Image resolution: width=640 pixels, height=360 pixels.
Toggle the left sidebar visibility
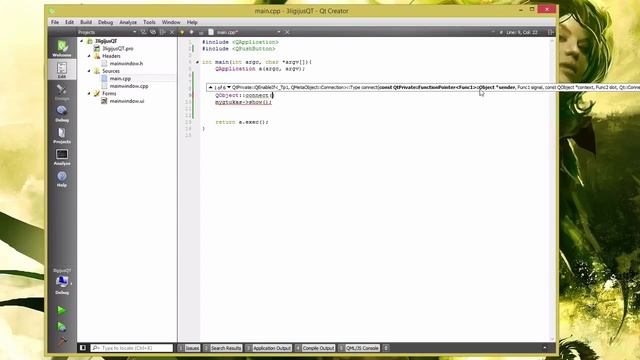click(x=83, y=348)
